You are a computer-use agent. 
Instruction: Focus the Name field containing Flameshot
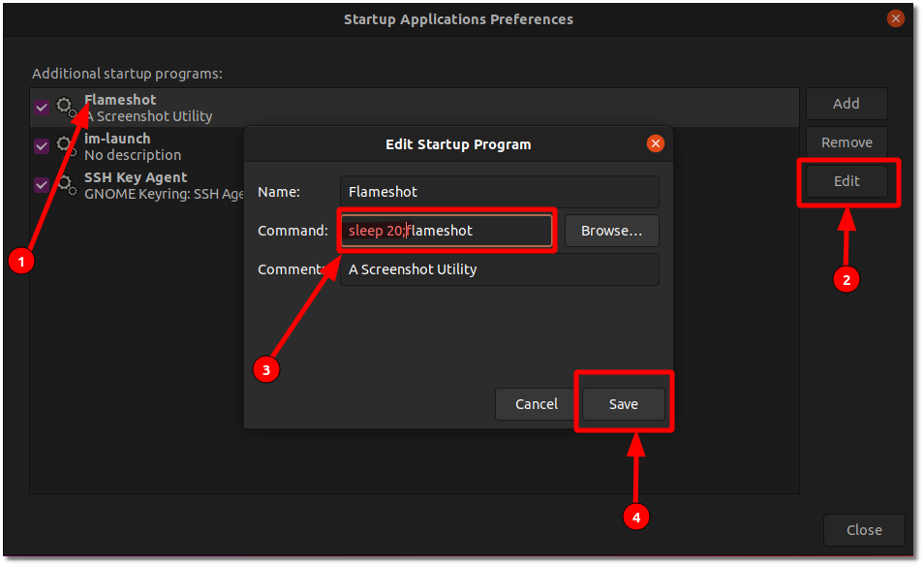[499, 192]
